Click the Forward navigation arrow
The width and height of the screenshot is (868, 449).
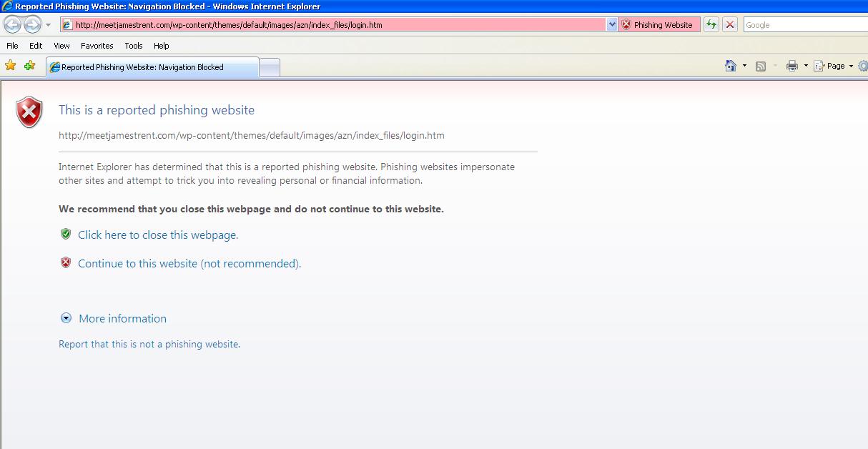pyautogui.click(x=32, y=25)
